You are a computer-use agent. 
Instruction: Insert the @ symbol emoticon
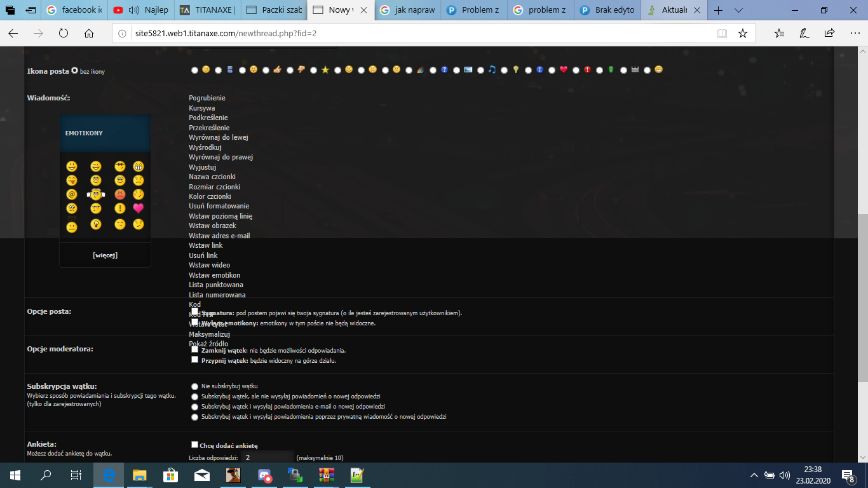point(72,194)
